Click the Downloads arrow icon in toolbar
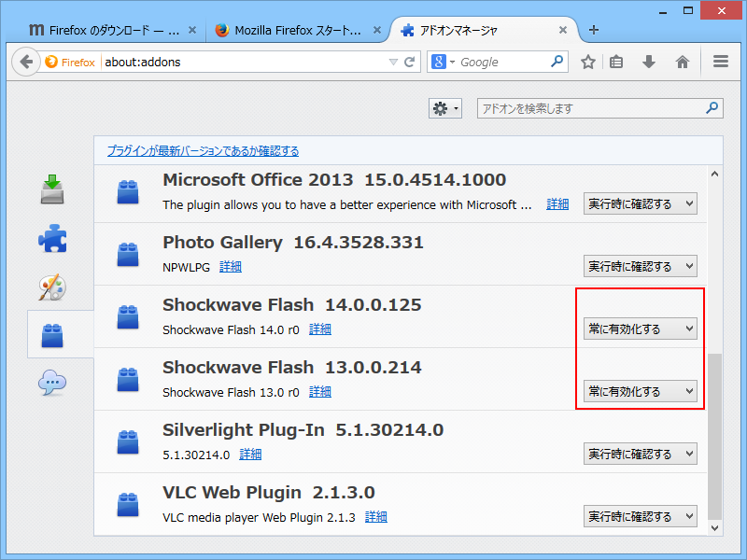747x560 pixels. point(646,62)
